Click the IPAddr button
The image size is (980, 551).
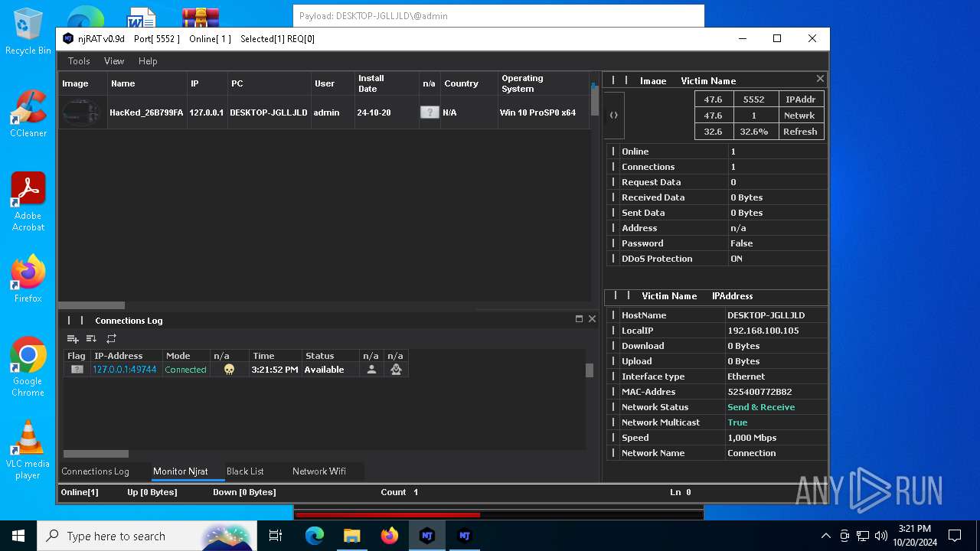point(801,99)
